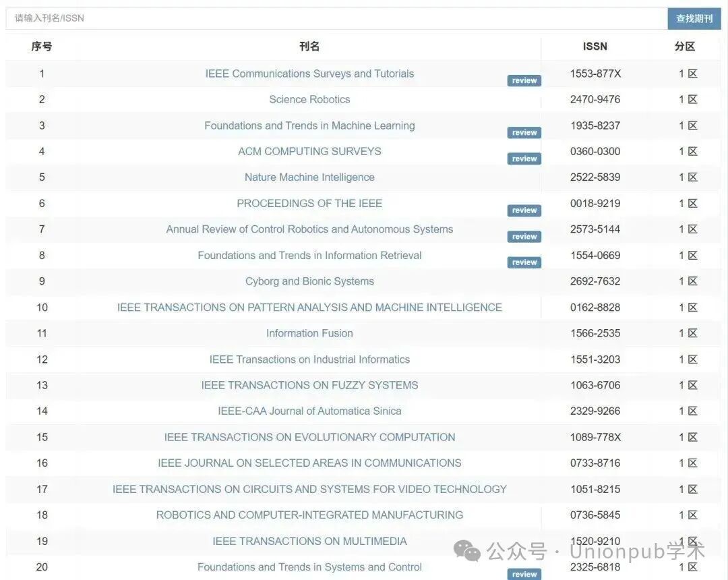Click the 查找期刊 search button
Image resolution: width=728 pixels, height=580 pixels.
pyautogui.click(x=694, y=19)
